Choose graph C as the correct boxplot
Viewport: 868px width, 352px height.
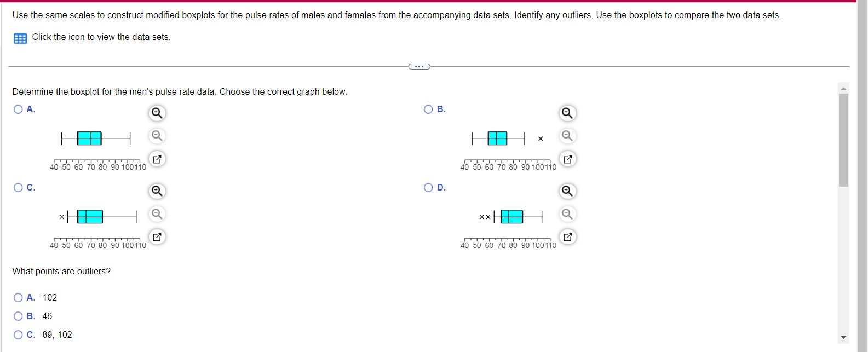[18, 187]
